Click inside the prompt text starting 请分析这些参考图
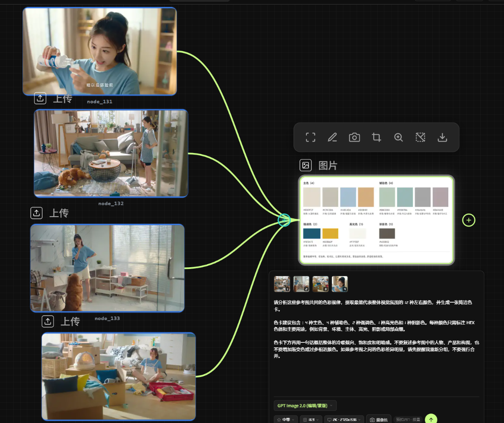Viewport: 504px width, 423px height. [x=376, y=329]
